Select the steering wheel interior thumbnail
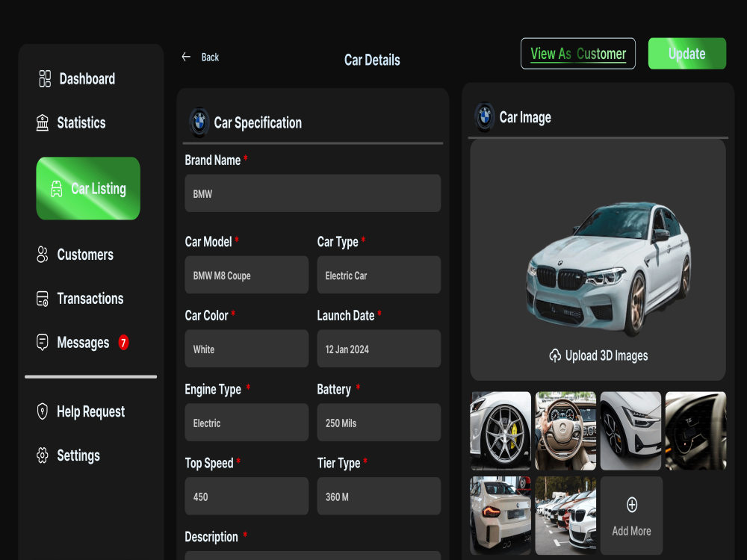This screenshot has height=560, width=747. pos(565,431)
